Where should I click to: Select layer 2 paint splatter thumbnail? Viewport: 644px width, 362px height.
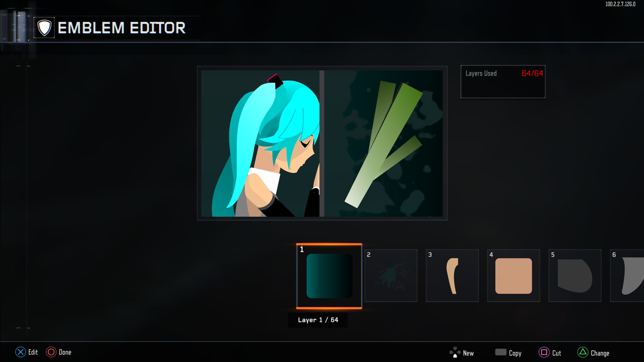pos(391,276)
